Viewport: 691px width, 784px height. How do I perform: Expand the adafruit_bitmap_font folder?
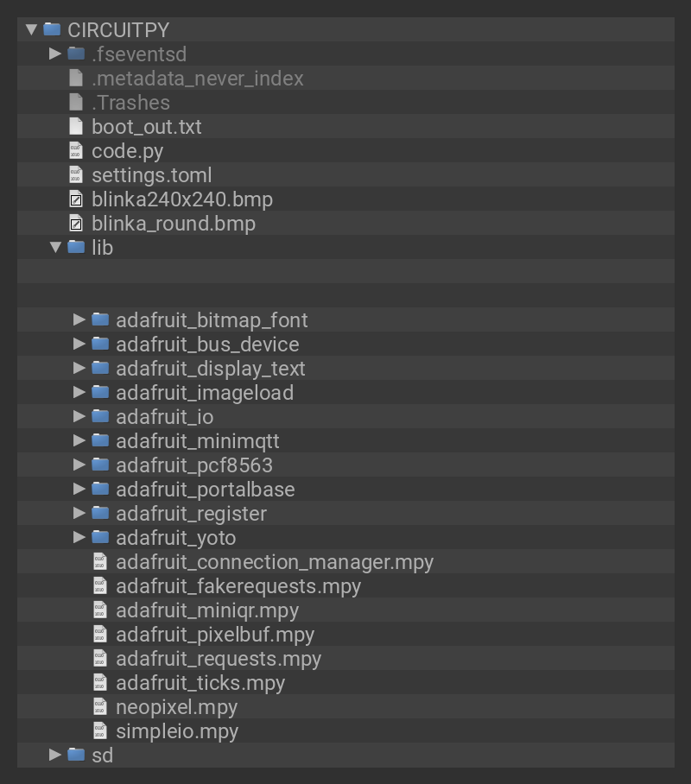click(x=79, y=319)
